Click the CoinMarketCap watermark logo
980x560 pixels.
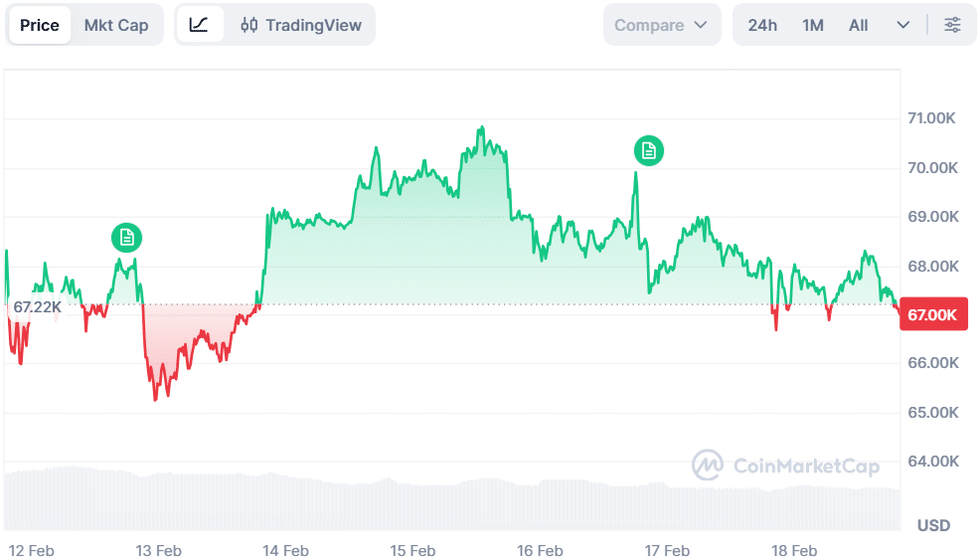click(786, 465)
